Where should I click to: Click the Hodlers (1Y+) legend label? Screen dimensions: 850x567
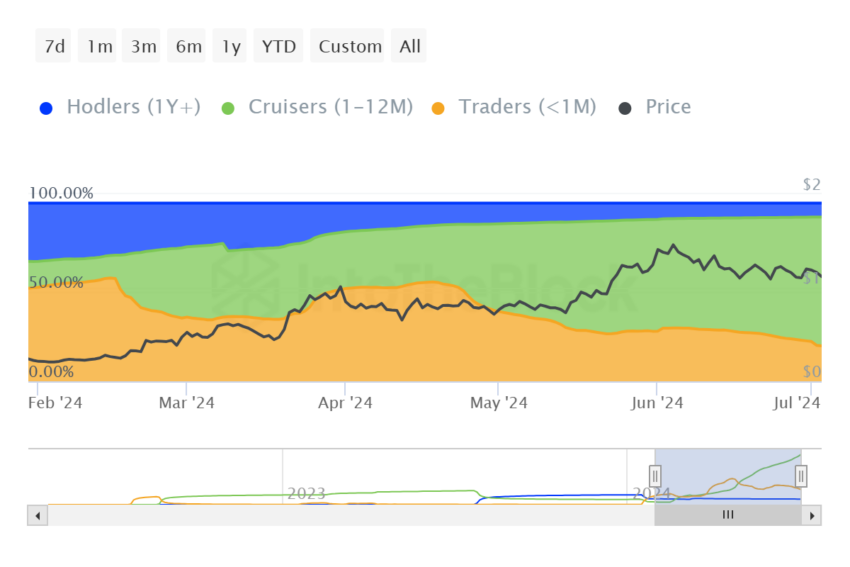pyautogui.click(x=133, y=107)
